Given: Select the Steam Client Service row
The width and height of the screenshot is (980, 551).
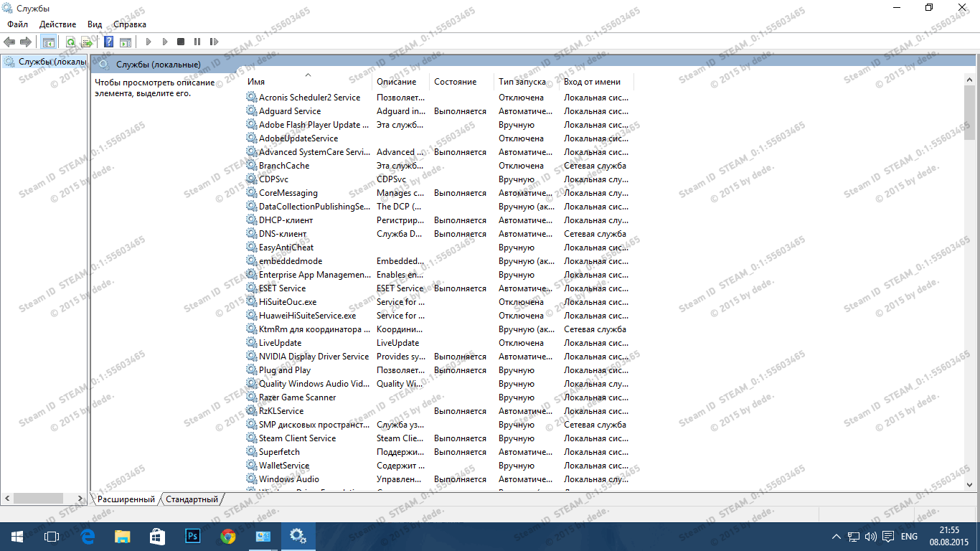Looking at the screenshot, I should [x=438, y=438].
